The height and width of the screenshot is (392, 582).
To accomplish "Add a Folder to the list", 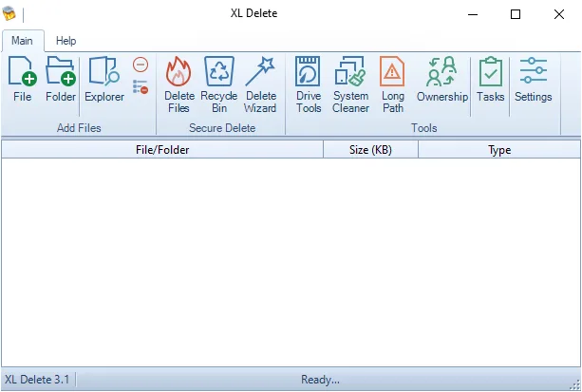I will tap(61, 79).
